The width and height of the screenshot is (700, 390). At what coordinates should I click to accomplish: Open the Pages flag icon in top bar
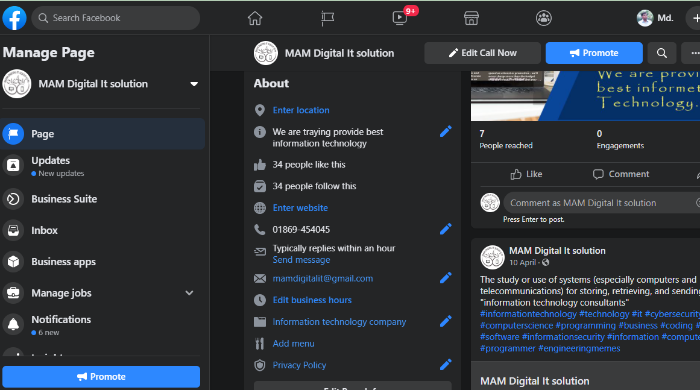pyautogui.click(x=327, y=18)
